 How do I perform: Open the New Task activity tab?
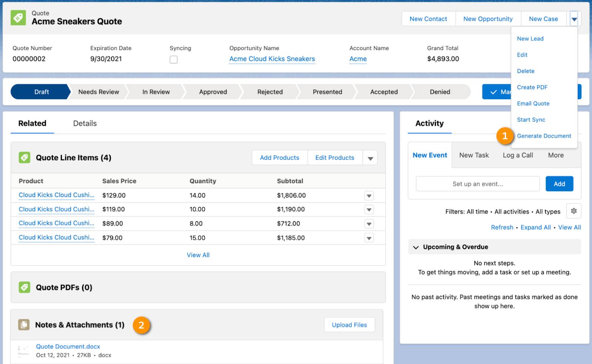point(474,155)
